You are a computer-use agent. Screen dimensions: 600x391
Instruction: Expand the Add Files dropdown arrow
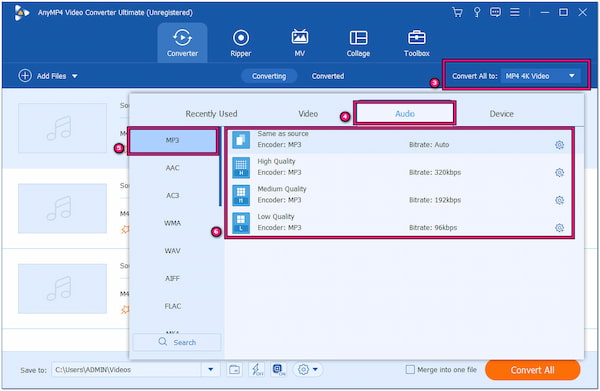coord(75,76)
